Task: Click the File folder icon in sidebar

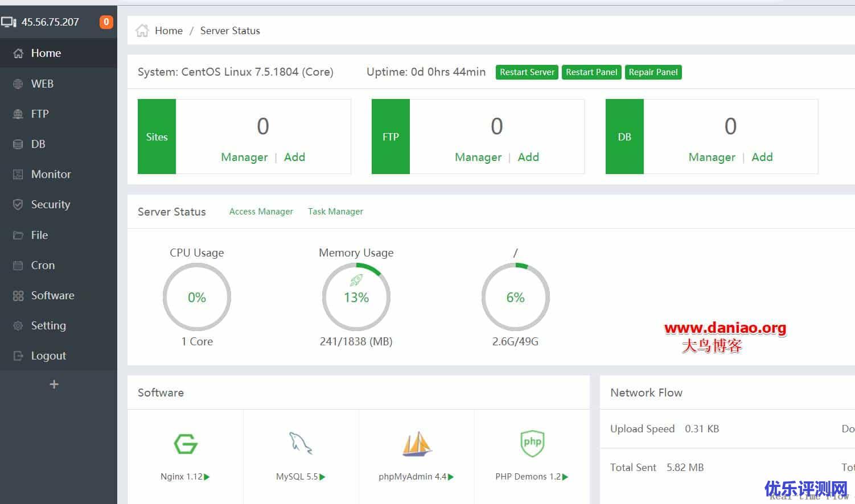Action: coord(18,235)
